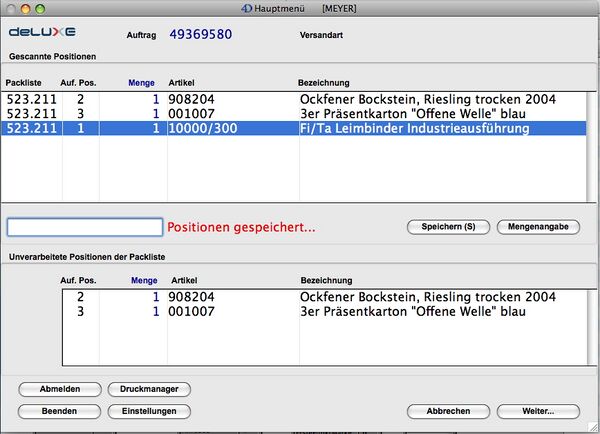Click the Speichern (S) button
The width and height of the screenshot is (600, 434).
coord(448,227)
